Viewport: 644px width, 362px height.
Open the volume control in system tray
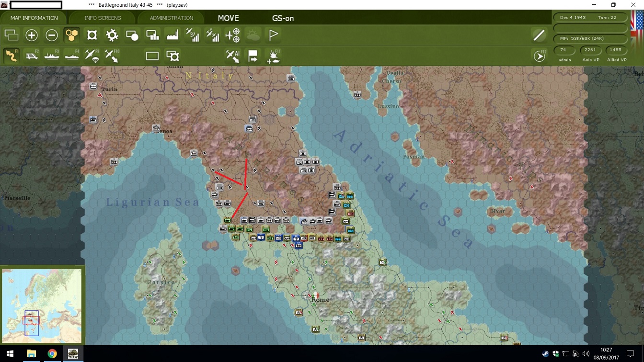(586, 354)
